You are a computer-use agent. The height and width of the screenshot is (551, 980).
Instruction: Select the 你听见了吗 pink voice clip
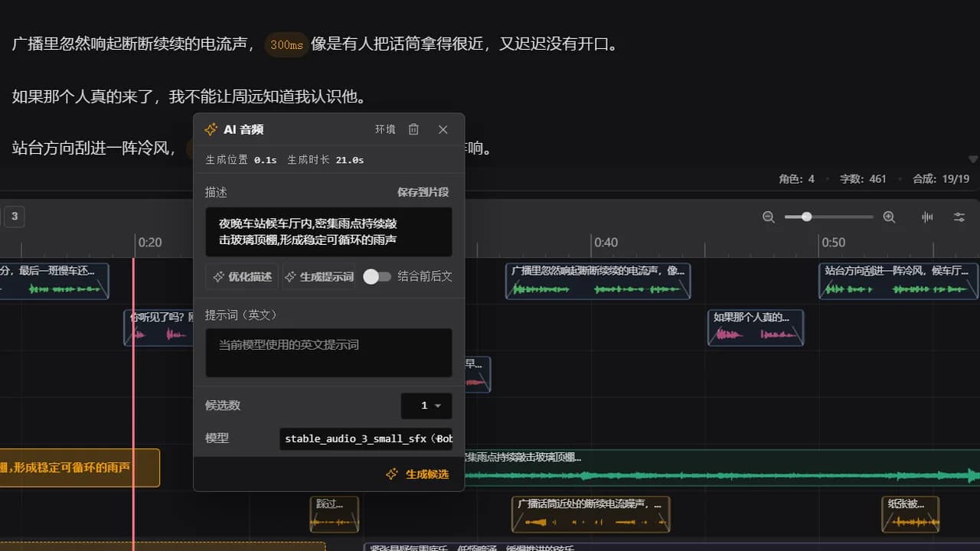pos(158,328)
